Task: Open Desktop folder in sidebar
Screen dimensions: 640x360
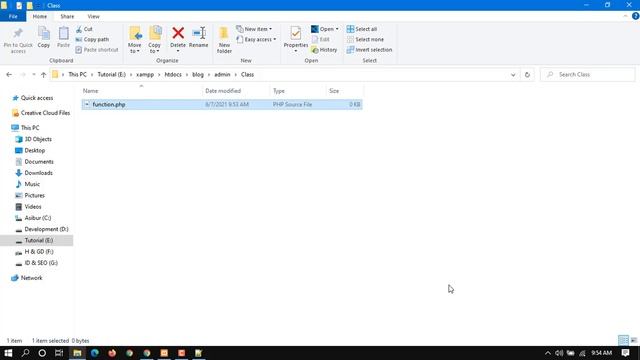Action: [x=35, y=151]
